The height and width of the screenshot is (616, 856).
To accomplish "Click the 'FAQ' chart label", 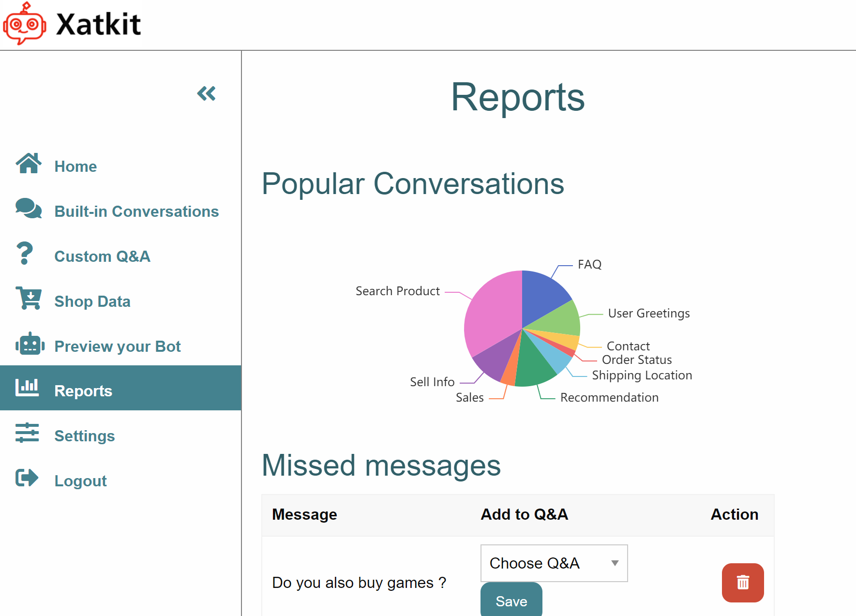I will click(x=589, y=265).
